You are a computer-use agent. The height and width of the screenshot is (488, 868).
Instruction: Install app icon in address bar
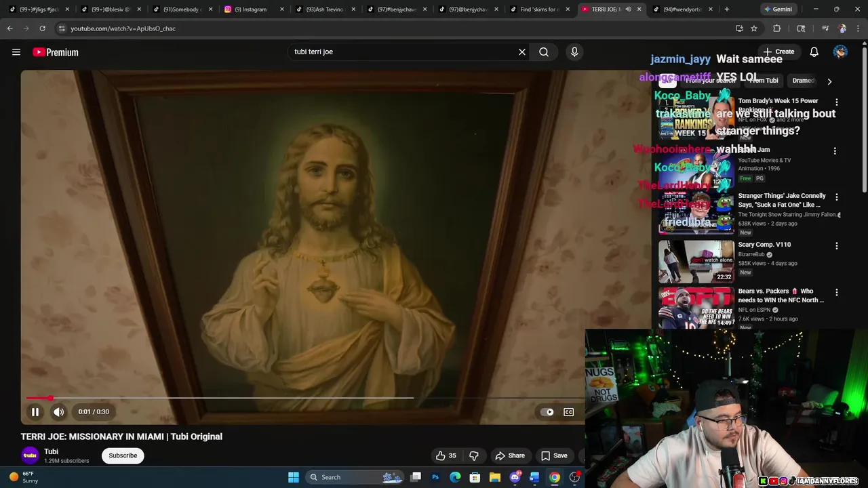[739, 28]
